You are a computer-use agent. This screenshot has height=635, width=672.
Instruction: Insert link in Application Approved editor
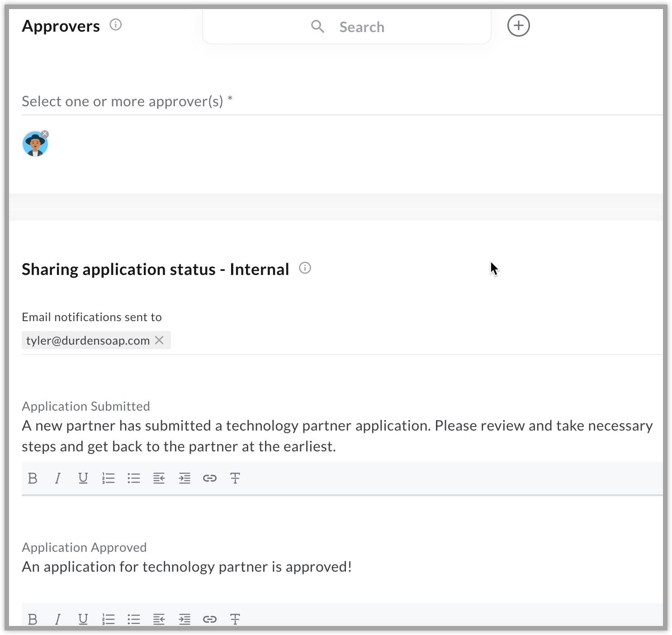[x=210, y=619]
